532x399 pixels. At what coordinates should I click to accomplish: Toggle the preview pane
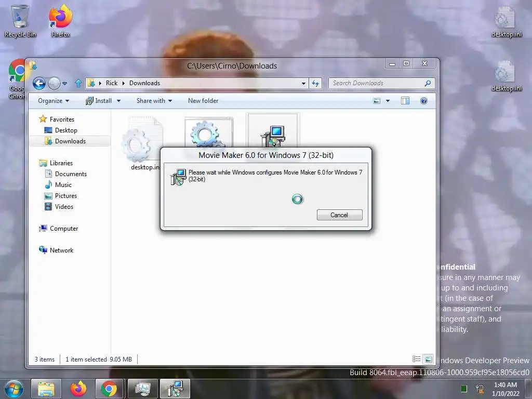(x=405, y=101)
